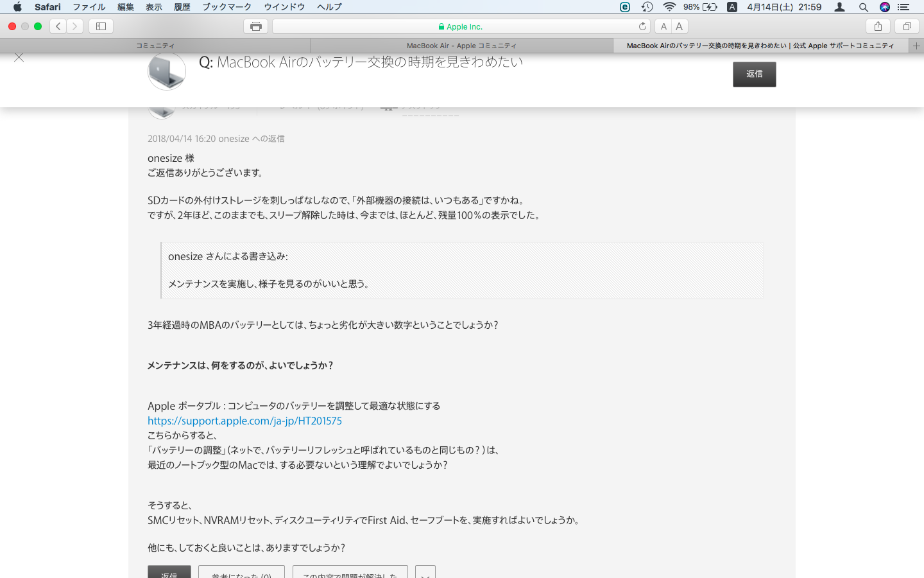Open a new tab with the plus
The height and width of the screenshot is (578, 924).
point(916,46)
